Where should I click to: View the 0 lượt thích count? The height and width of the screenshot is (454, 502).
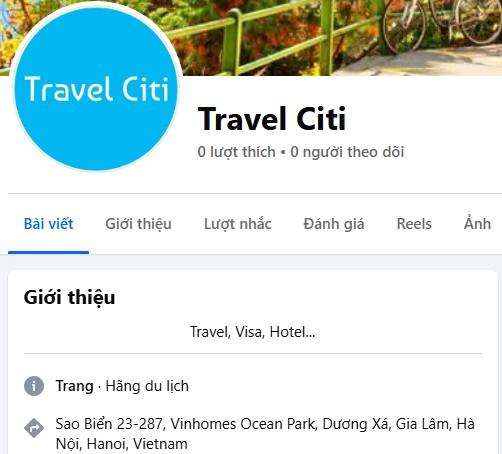pos(237,152)
